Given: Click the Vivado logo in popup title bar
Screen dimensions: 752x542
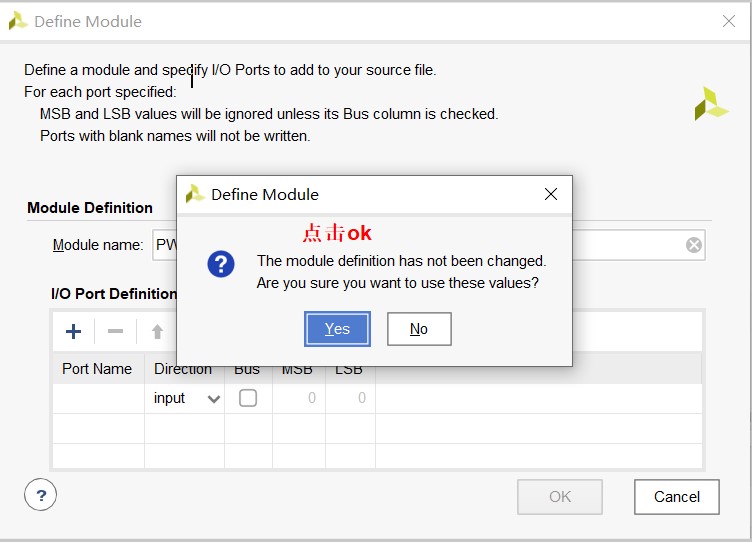Looking at the screenshot, I should pos(195,194).
